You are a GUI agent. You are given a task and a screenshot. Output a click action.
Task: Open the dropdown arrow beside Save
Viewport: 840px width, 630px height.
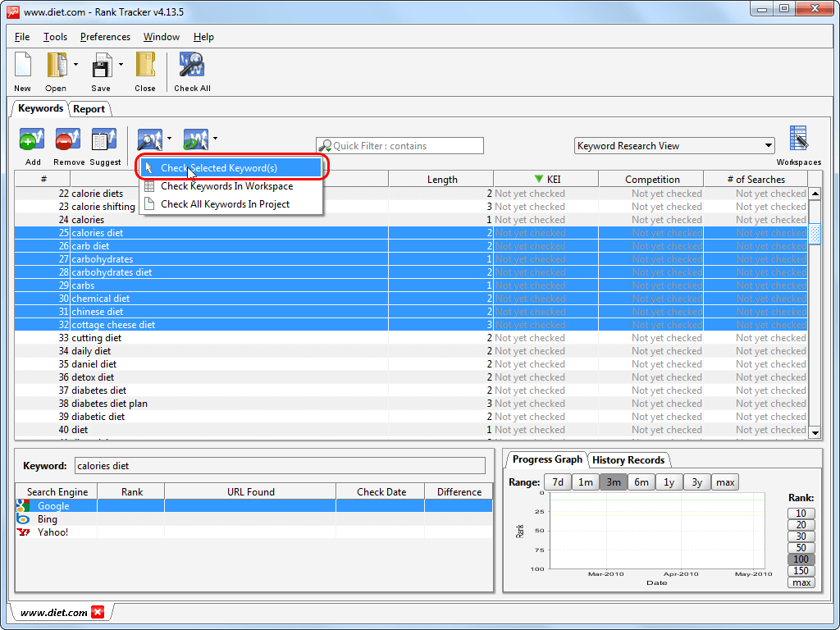pyautogui.click(x=121, y=65)
